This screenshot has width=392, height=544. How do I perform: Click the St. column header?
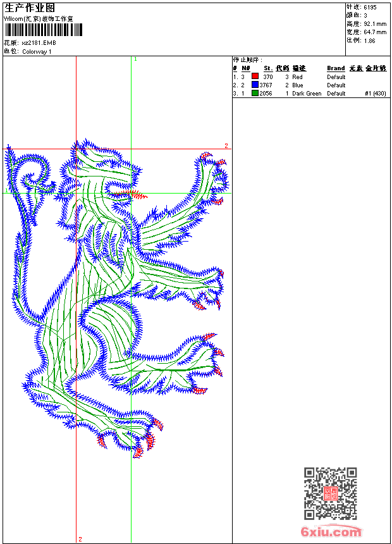pyautogui.click(x=268, y=68)
